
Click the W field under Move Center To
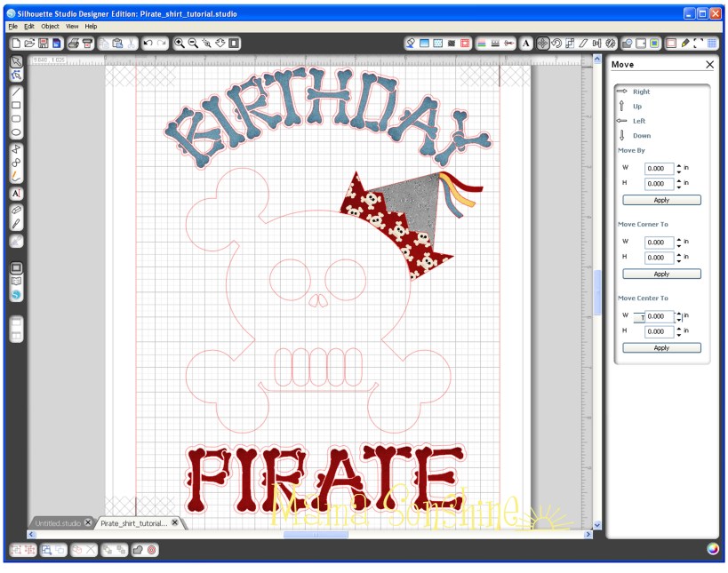tap(658, 316)
